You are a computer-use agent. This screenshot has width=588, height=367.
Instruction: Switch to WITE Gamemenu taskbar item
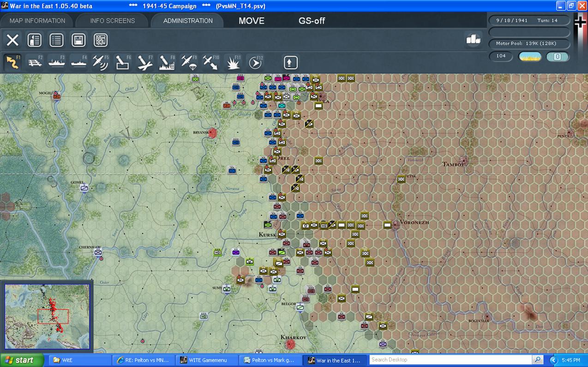point(207,360)
